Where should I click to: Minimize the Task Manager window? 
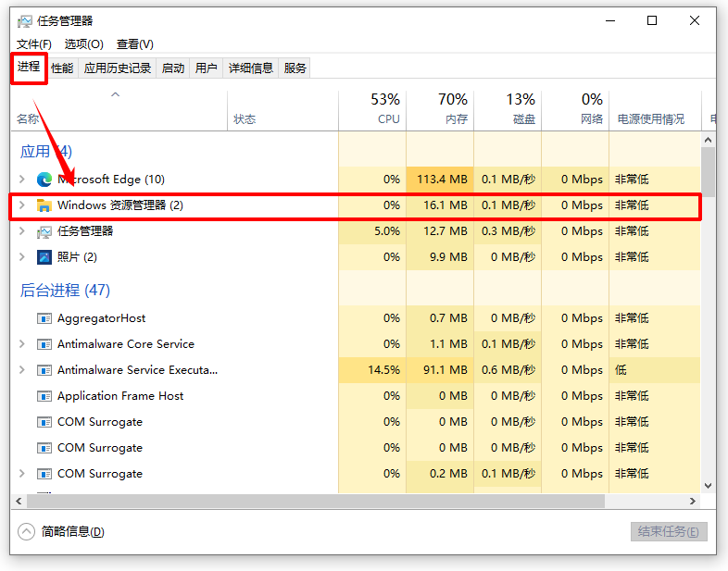[610, 21]
